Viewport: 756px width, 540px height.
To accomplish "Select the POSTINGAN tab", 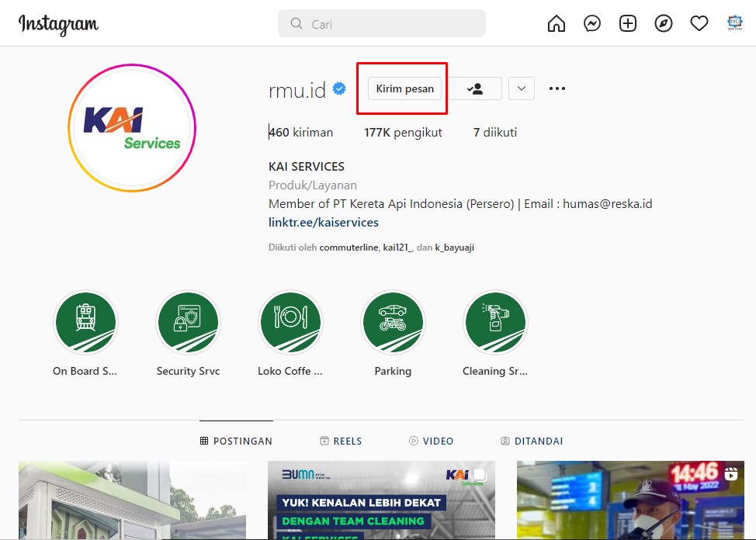I will pos(236,441).
